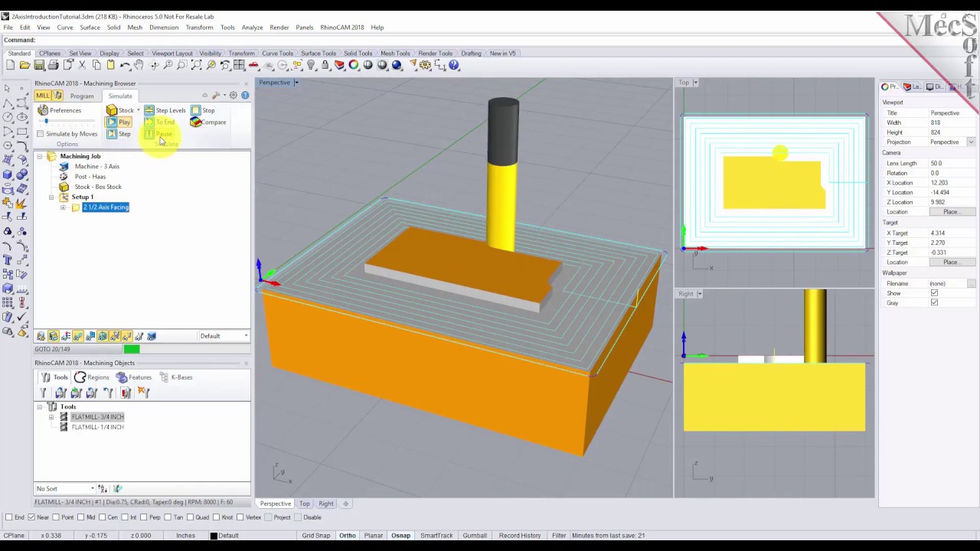Click the Open file folder icon
980x551 pixels.
[24, 66]
